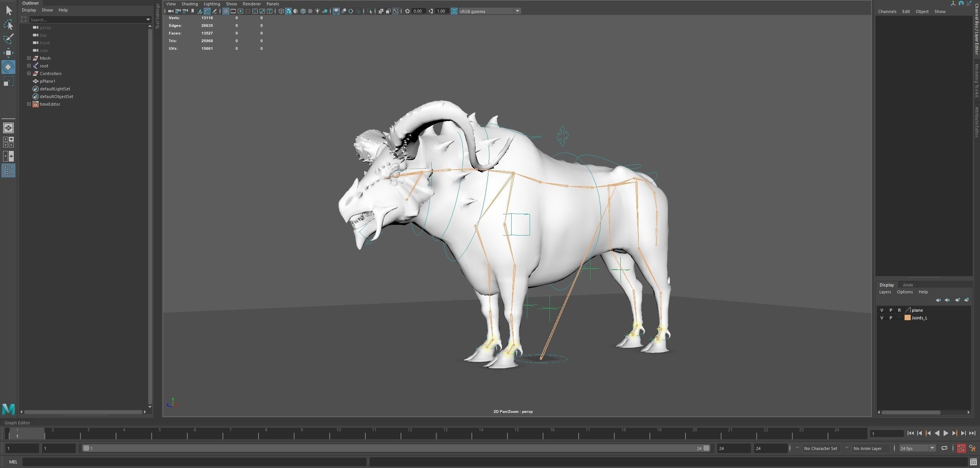
Task: Move selected layer up icon
Action: [938, 300]
